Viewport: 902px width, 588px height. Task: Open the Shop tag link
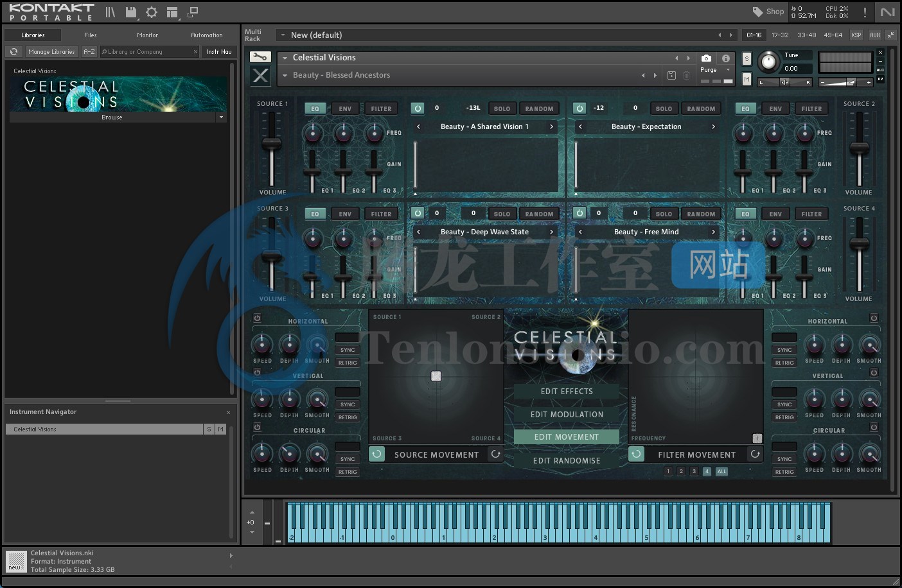click(x=768, y=12)
